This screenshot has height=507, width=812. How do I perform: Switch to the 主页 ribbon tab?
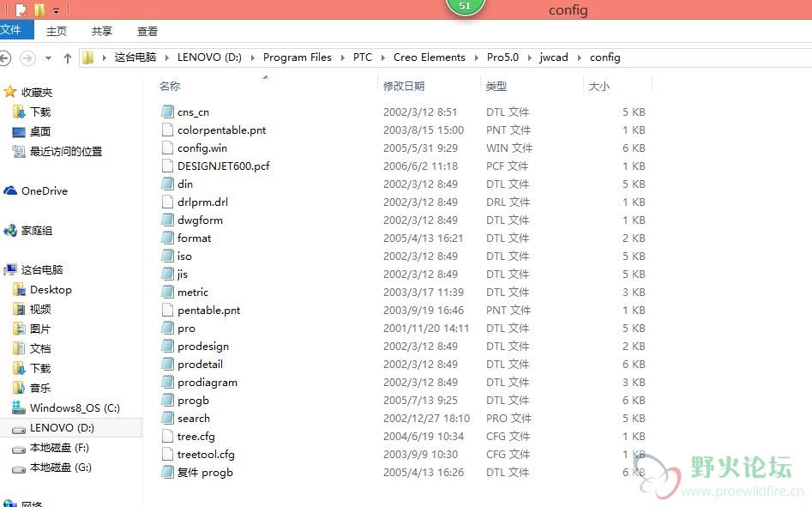pos(57,31)
